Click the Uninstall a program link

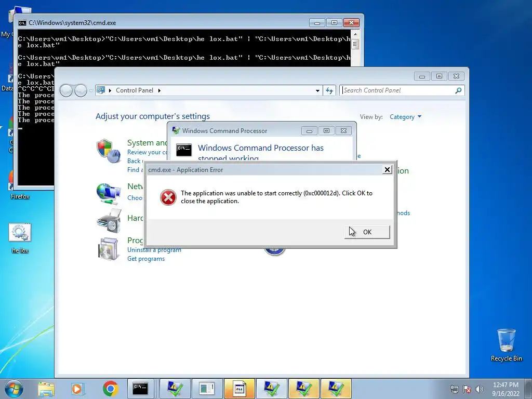(154, 250)
